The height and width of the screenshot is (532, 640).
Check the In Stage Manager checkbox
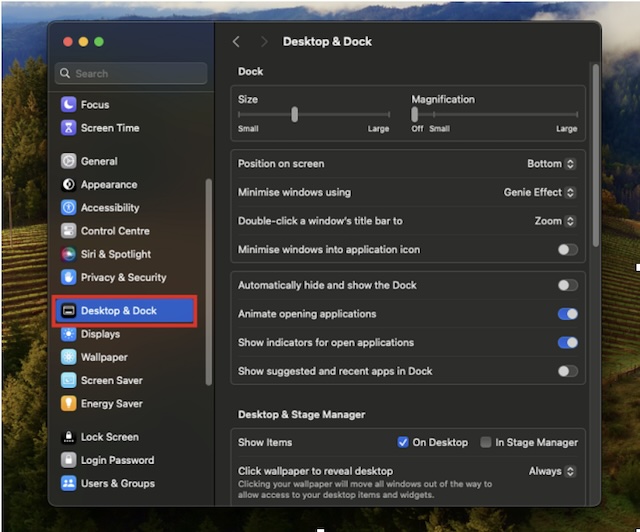[485, 442]
